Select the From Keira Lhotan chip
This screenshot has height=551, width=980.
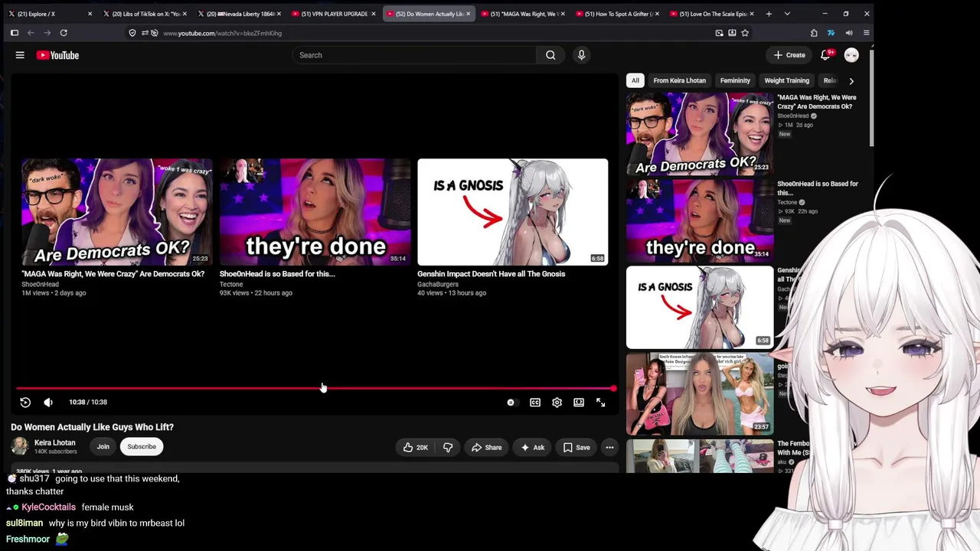coord(680,80)
